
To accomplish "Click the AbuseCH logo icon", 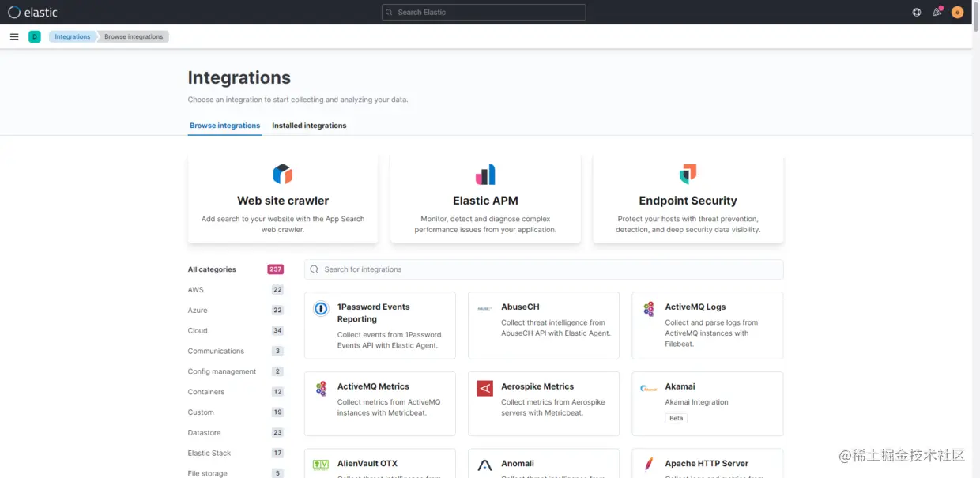I will [x=484, y=309].
